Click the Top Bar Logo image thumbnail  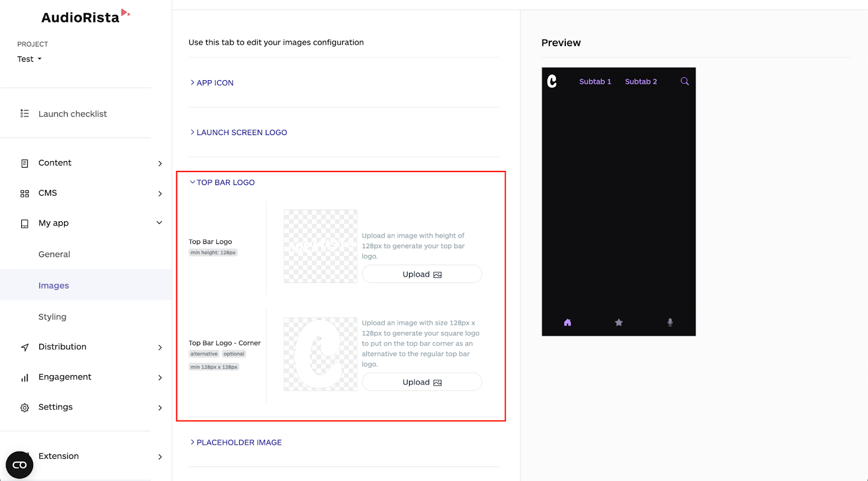(321, 246)
